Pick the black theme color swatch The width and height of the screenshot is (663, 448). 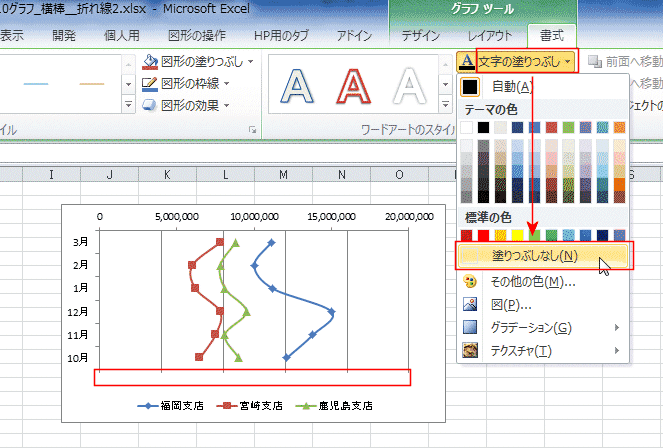[484, 127]
